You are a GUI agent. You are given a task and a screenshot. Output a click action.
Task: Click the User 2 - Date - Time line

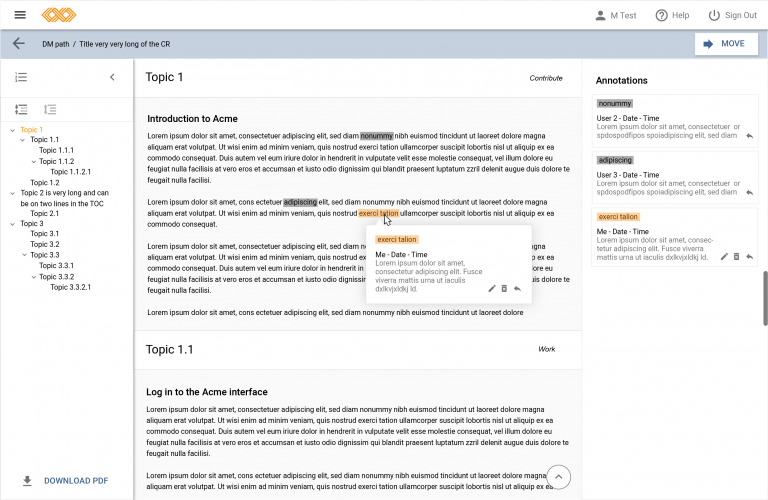click(x=627, y=118)
